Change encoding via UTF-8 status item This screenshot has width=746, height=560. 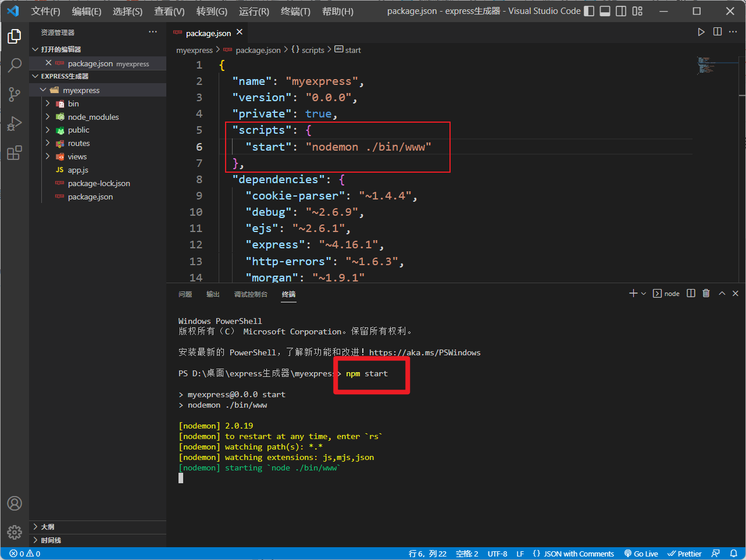coord(497,554)
